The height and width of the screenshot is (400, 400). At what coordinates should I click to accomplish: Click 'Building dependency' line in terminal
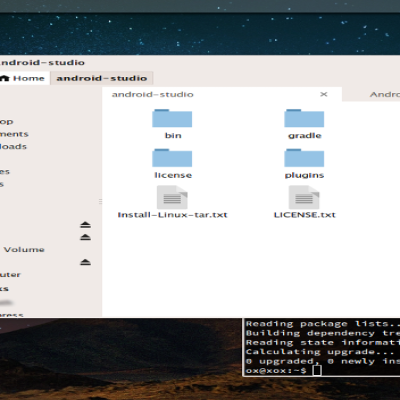(x=323, y=333)
